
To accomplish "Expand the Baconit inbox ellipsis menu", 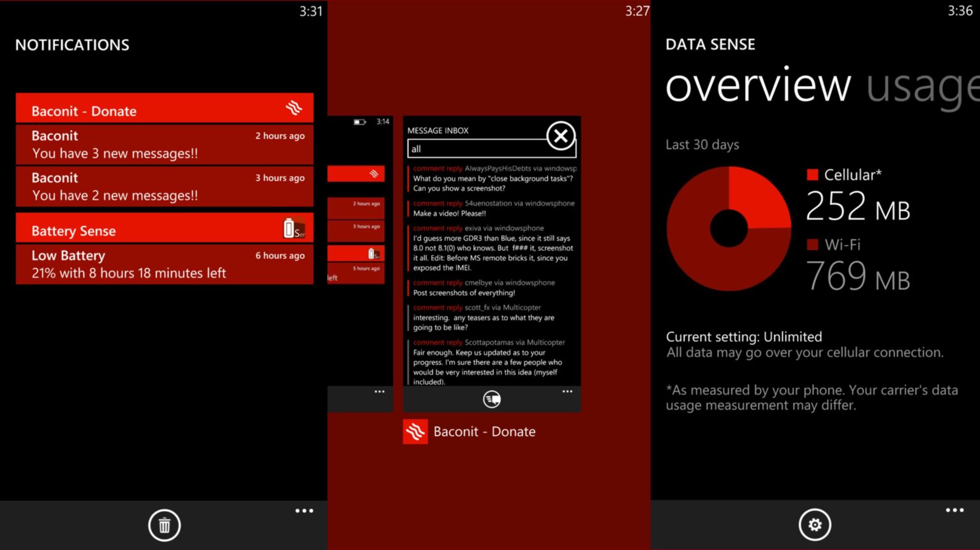I will (567, 391).
